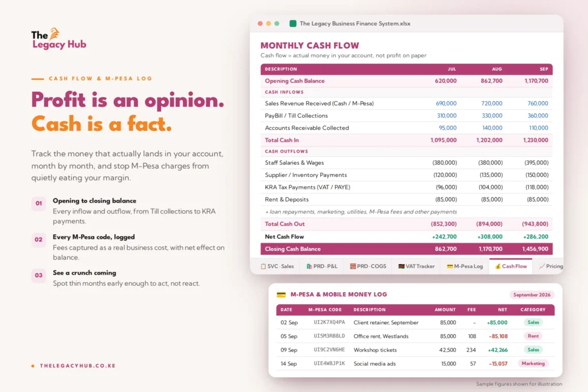Click the 620,000 opening balance cell

click(446, 81)
